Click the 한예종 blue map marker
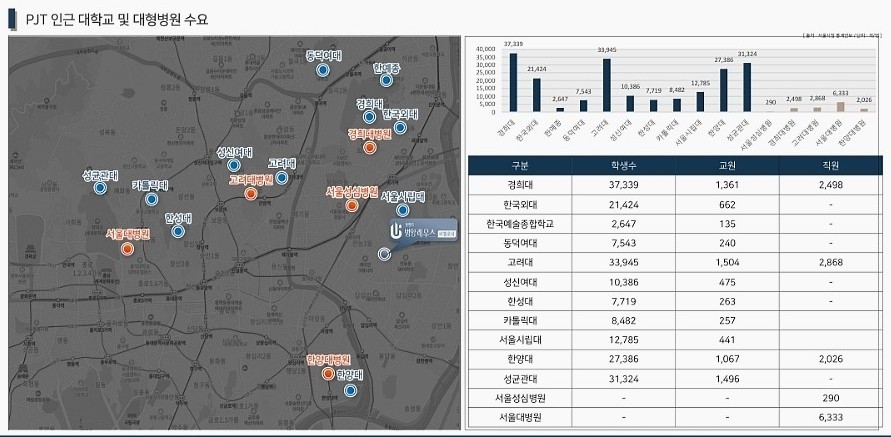This screenshot has width=891, height=437. pos(386,80)
